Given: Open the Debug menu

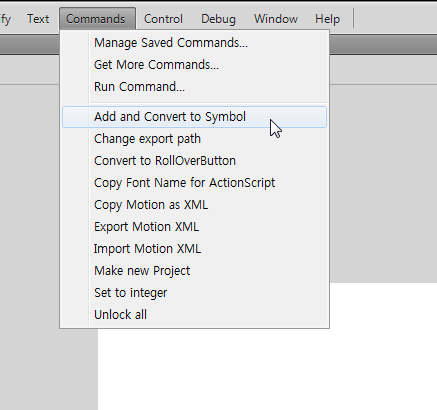Looking at the screenshot, I should (218, 19).
